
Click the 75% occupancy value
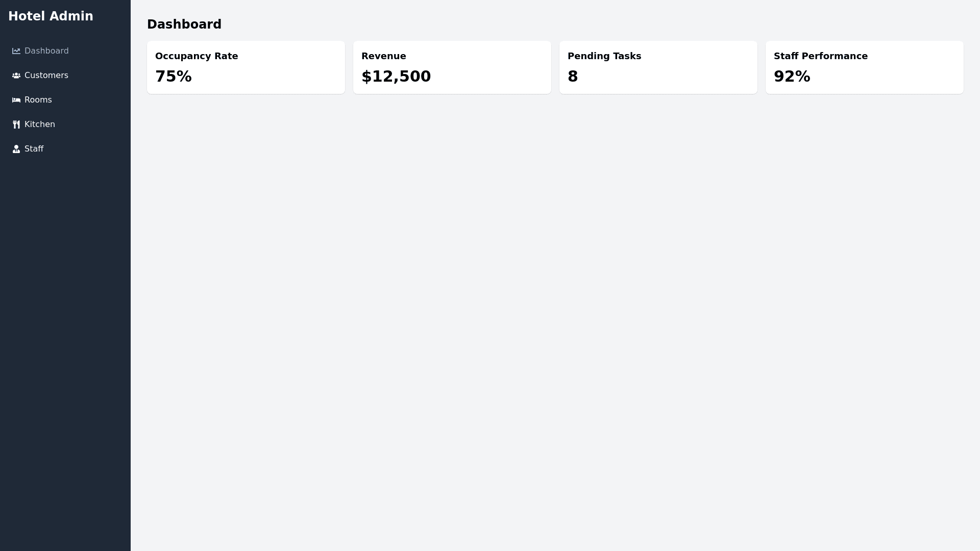(174, 76)
